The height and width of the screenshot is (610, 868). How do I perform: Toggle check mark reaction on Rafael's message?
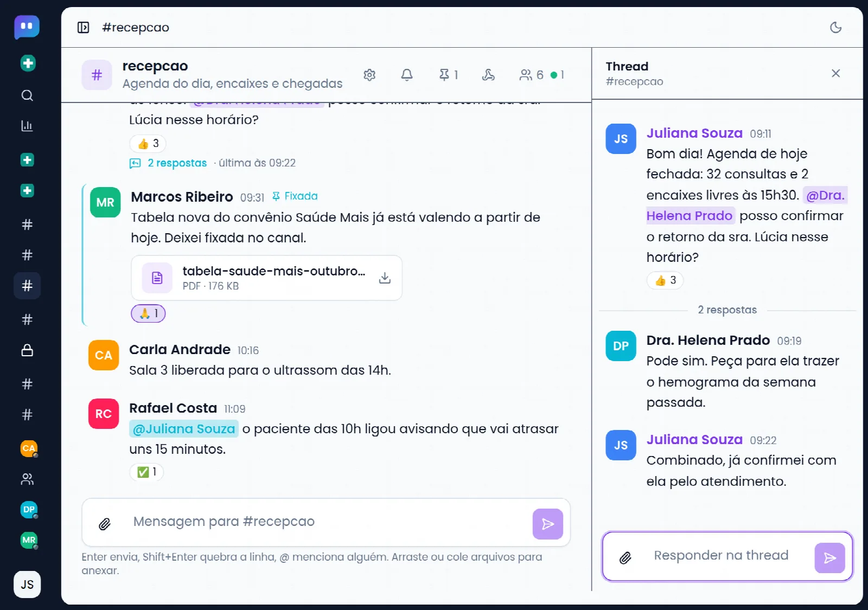click(x=147, y=472)
